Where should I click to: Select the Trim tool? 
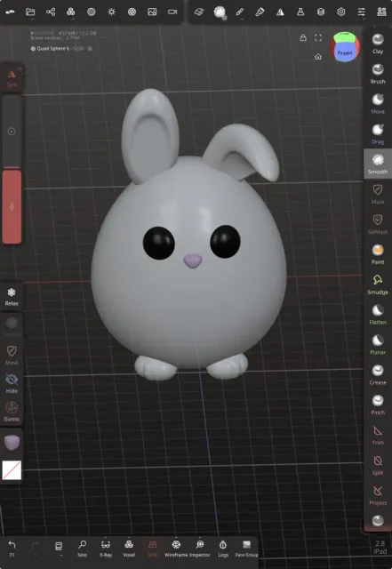(378, 435)
